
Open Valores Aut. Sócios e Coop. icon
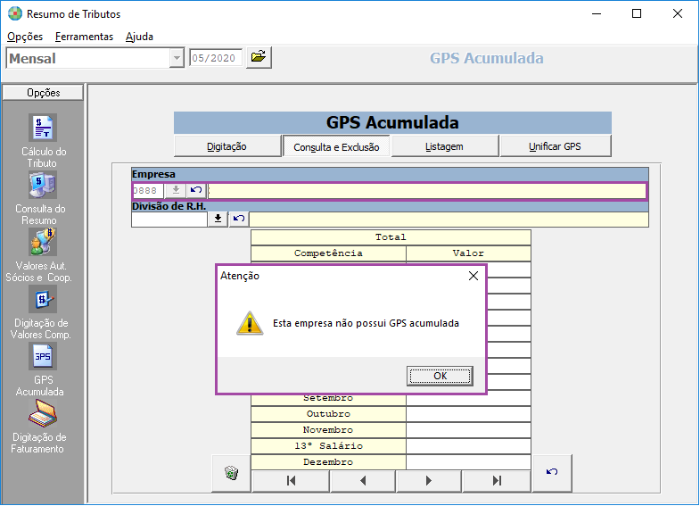coord(43,242)
